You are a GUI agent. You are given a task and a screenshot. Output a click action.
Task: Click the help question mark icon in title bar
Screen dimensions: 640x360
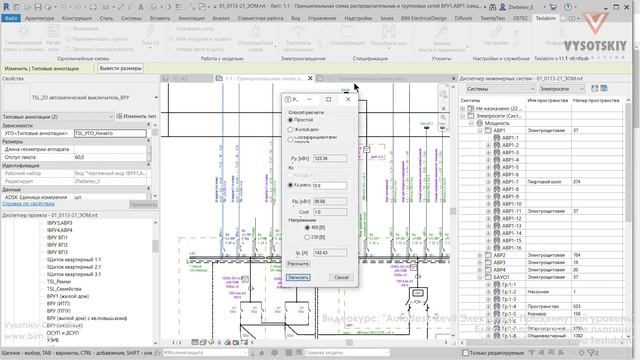click(x=568, y=7)
